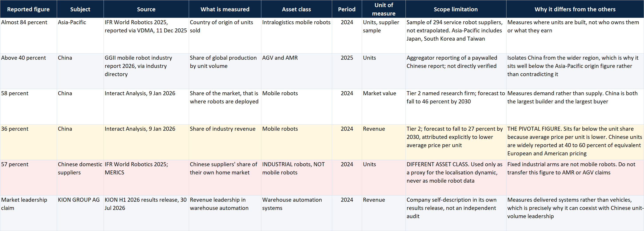This screenshot has height=231, width=644.
Task: Select the 'forecast to fall to 27 percent' cell
Action: point(456,142)
